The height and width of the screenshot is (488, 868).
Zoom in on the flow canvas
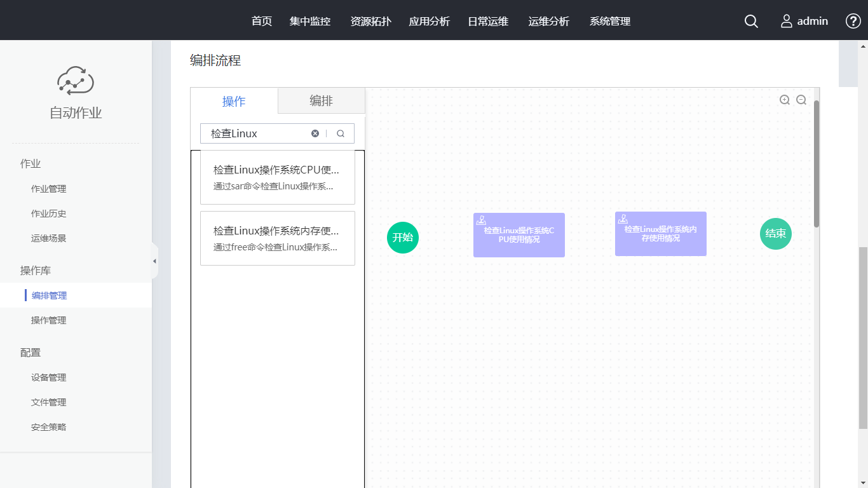click(785, 100)
